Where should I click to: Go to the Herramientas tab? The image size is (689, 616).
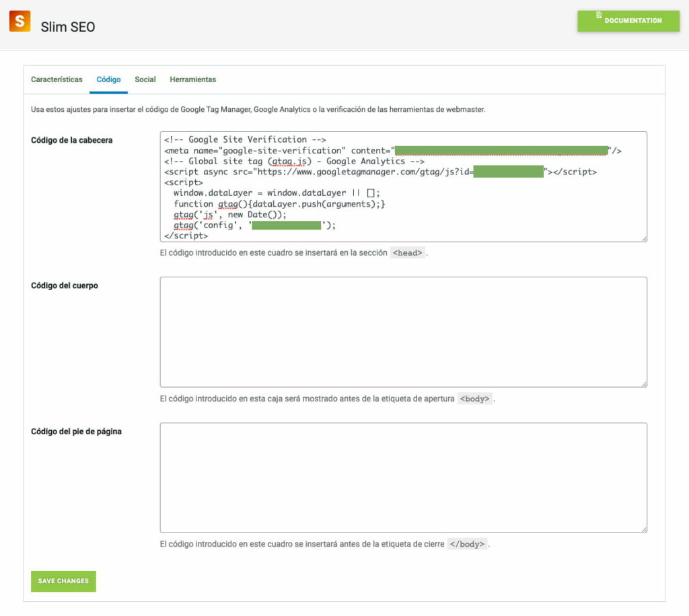tap(193, 79)
